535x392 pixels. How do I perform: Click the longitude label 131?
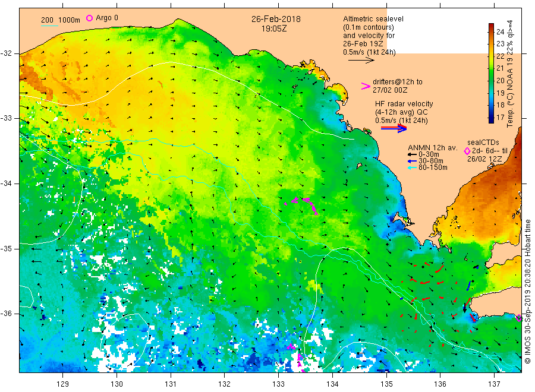(171, 384)
